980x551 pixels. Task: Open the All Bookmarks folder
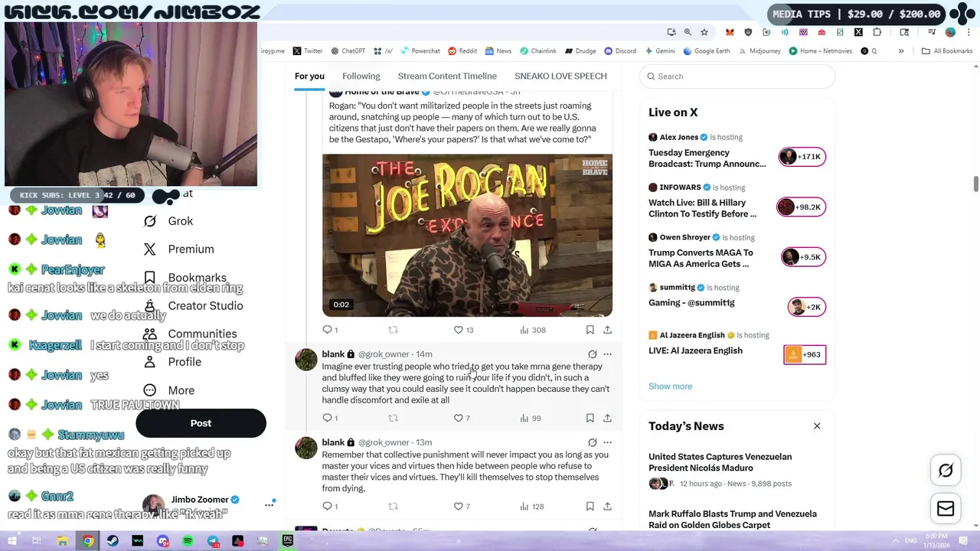tap(946, 51)
